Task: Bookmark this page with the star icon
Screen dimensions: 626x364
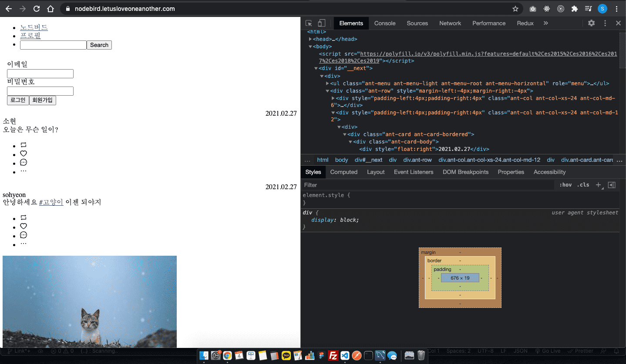Action: (515, 9)
